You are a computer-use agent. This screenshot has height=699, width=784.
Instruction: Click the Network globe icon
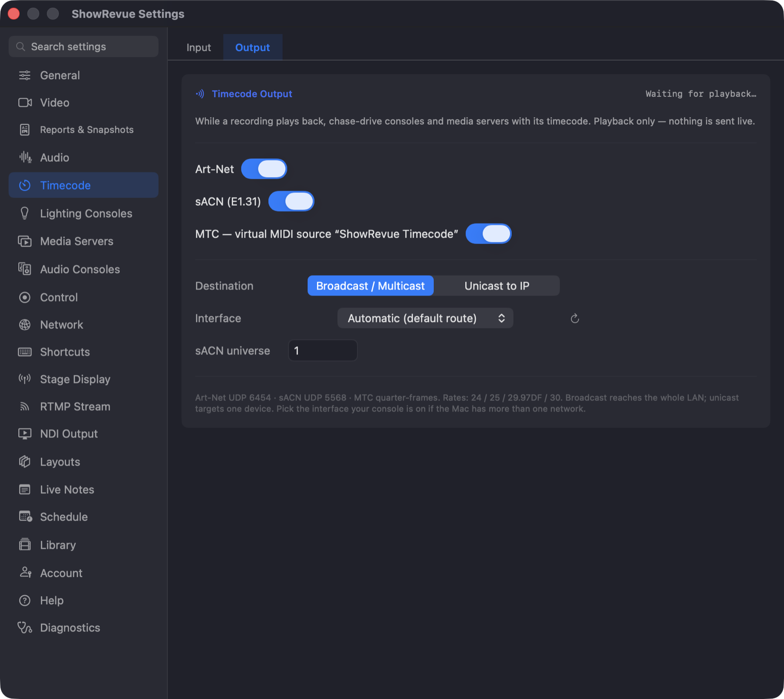pyautogui.click(x=25, y=325)
